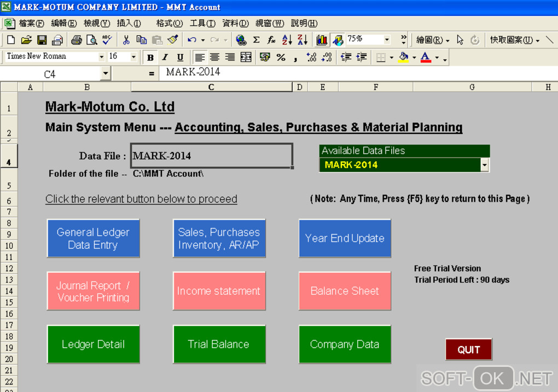The height and width of the screenshot is (392, 558).
Task: Open the zoom 75% dropdown
Action: coord(387,39)
